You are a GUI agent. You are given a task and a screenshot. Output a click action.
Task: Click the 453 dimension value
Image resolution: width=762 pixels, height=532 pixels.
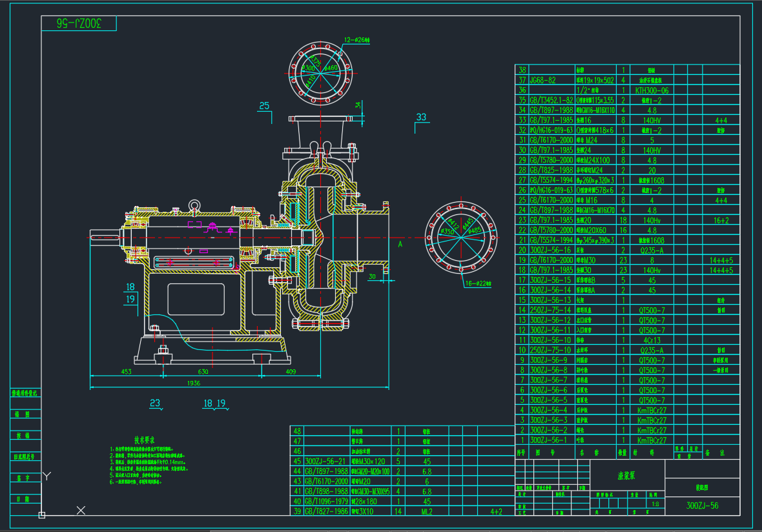[125, 371]
